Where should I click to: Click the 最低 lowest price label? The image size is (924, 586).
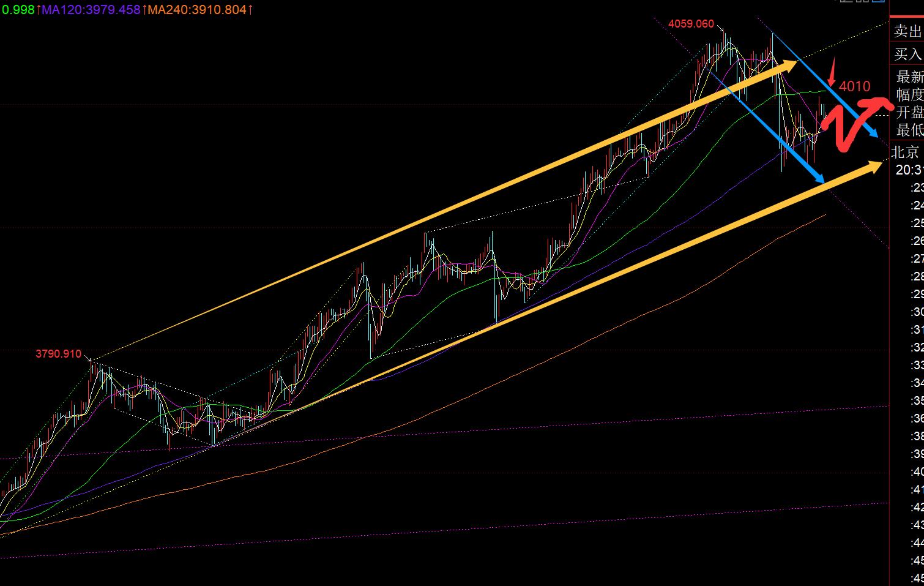click(909, 130)
